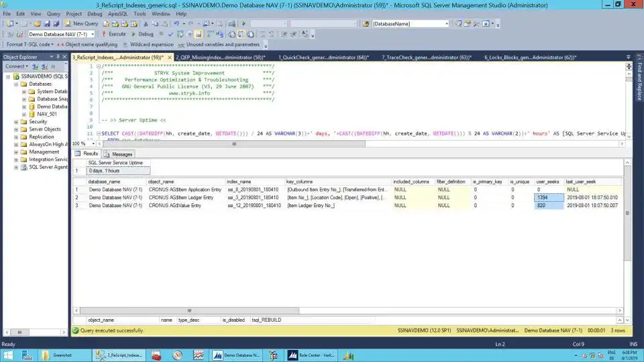Collapse the SSINAVDEMO server node
This screenshot has width=644, height=362.
[8, 76]
